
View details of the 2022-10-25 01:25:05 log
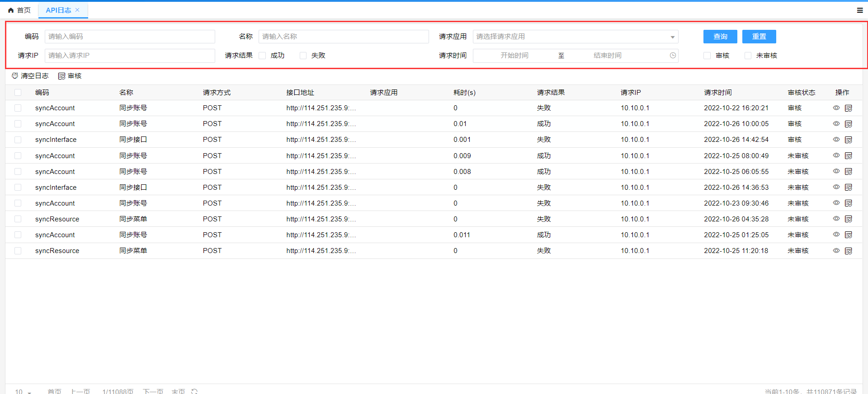pyautogui.click(x=836, y=235)
